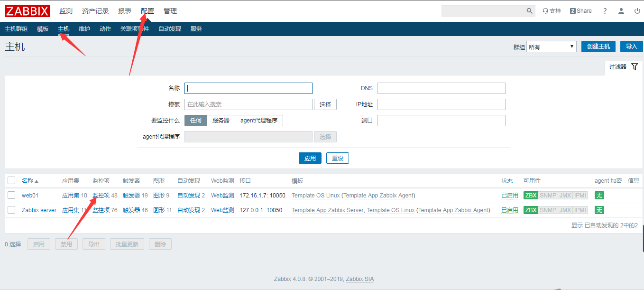The height and width of the screenshot is (290, 644).
Task: Open the Share link
Action: tap(581, 11)
